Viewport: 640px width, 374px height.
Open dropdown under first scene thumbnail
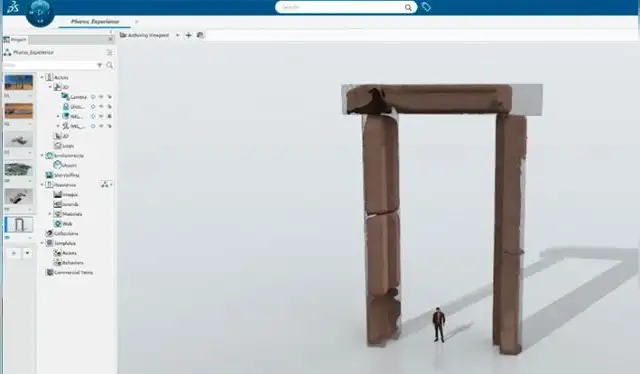[29, 96]
